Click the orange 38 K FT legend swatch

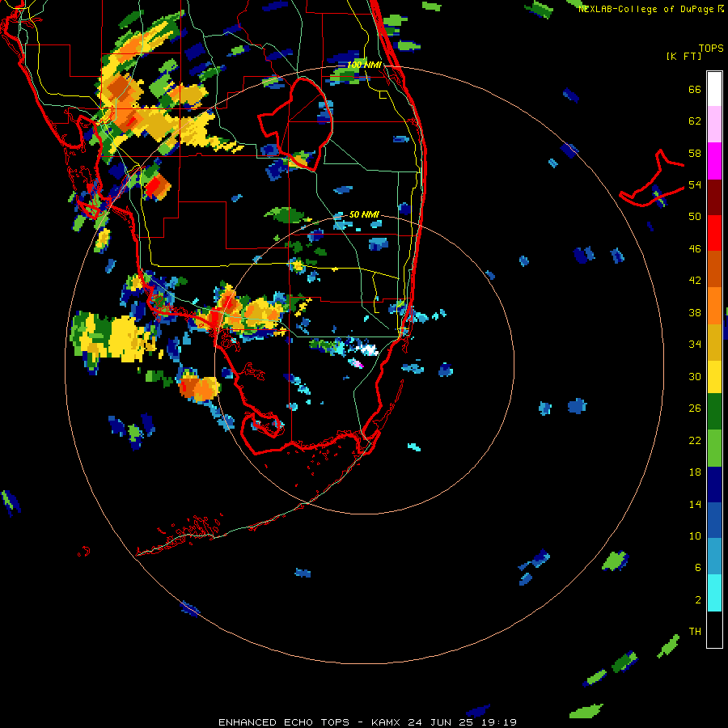(714, 306)
